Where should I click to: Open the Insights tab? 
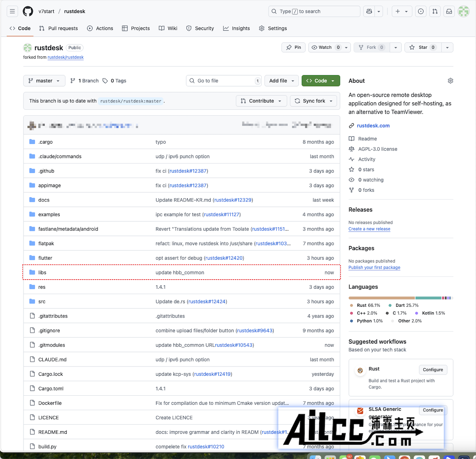(236, 28)
